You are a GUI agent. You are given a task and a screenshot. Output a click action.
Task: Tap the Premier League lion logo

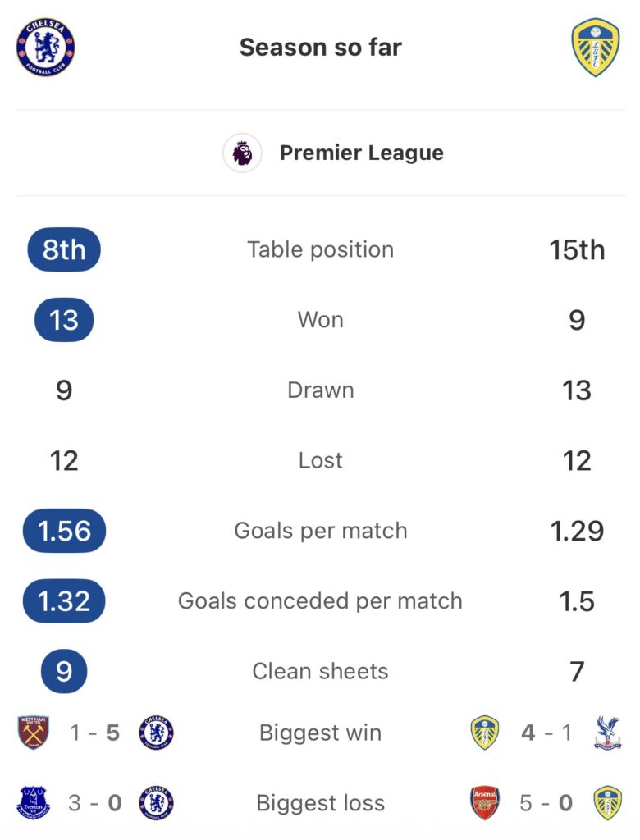point(242,153)
